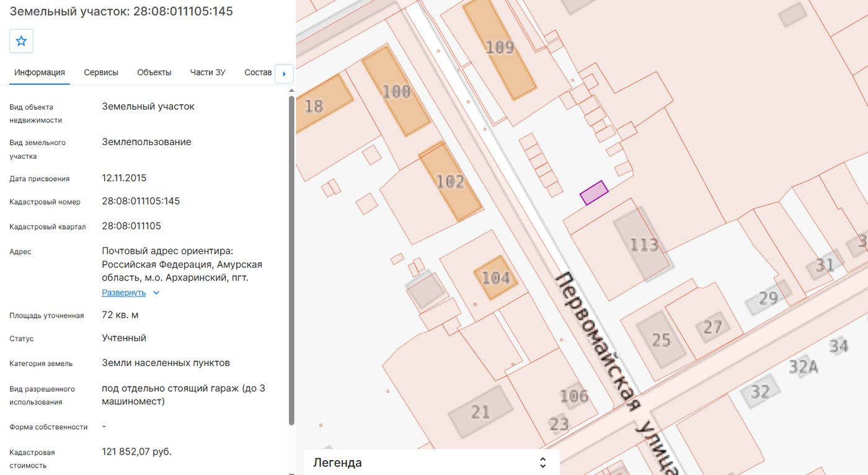
Task: Select the Части ЗУ tab
Action: click(208, 73)
